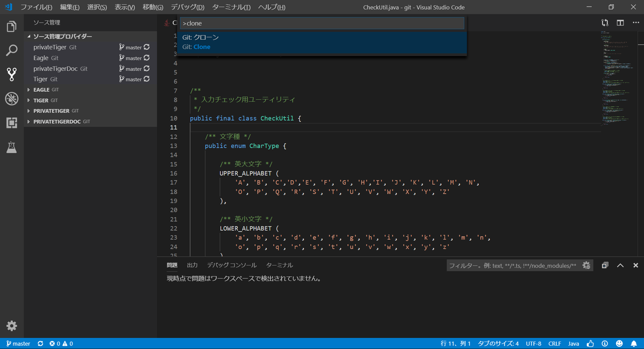
Task: Sync changes for privateTigerDoc repository
Action: (147, 69)
